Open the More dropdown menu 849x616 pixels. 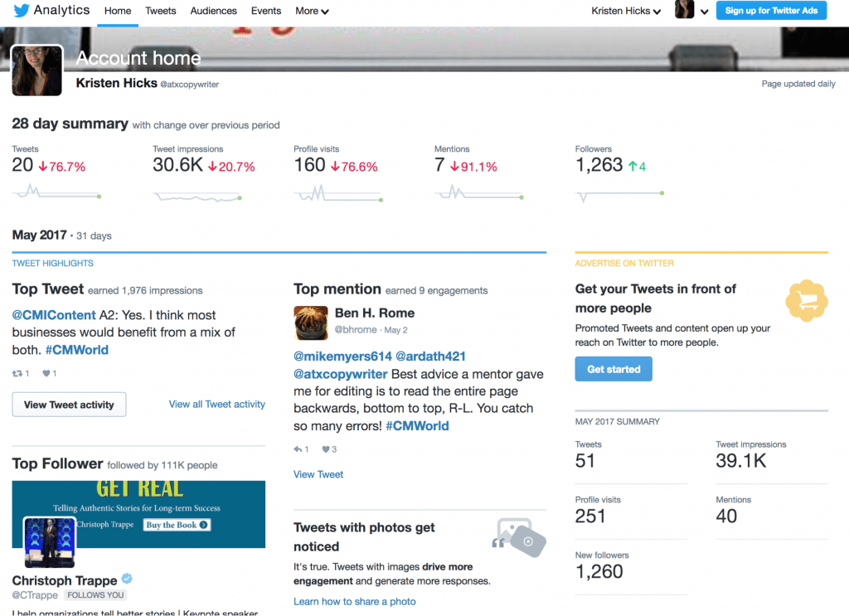[312, 11]
